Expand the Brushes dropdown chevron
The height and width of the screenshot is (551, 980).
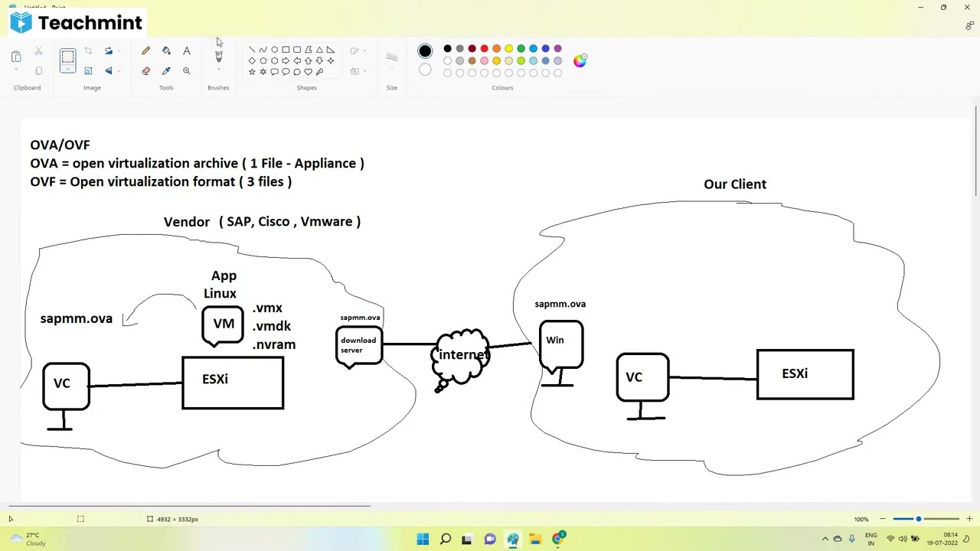[218, 70]
